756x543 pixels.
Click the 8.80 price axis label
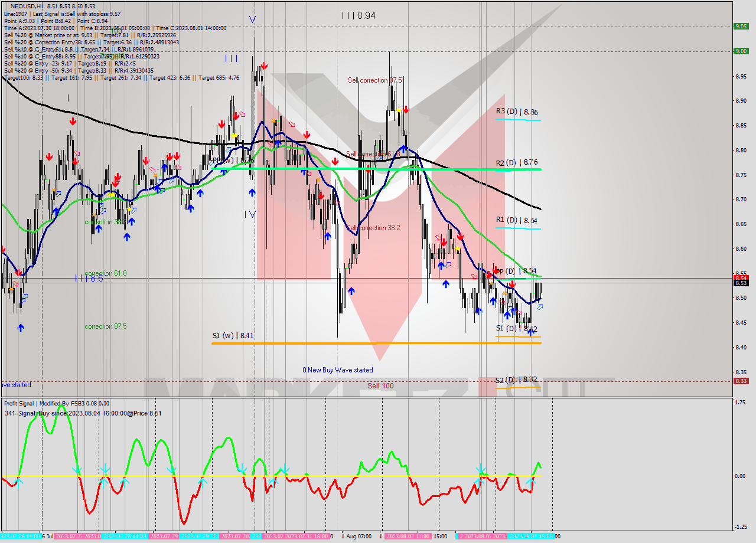pyautogui.click(x=741, y=150)
